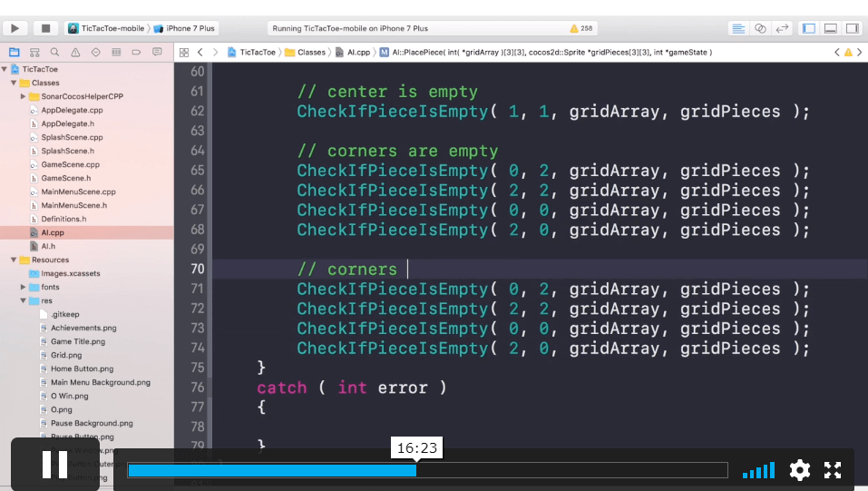Open the Breakpoint navigator tab

coord(136,52)
